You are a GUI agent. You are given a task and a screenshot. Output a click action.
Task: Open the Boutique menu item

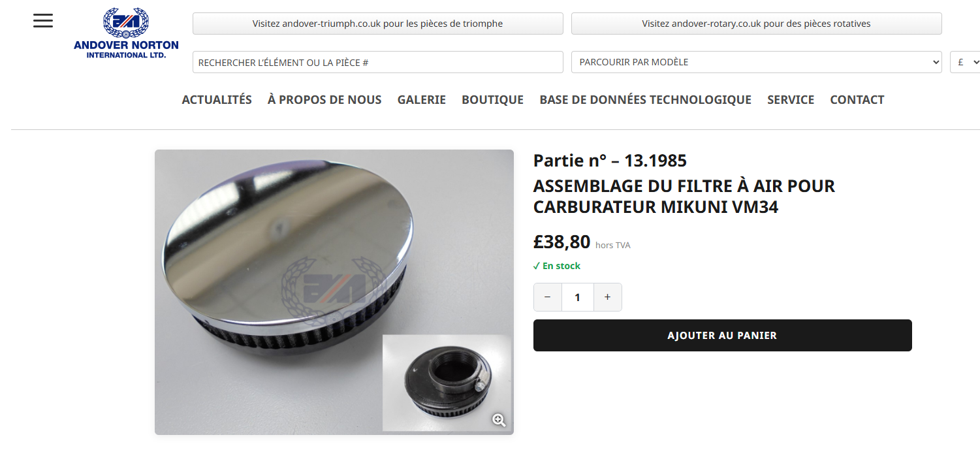(492, 100)
